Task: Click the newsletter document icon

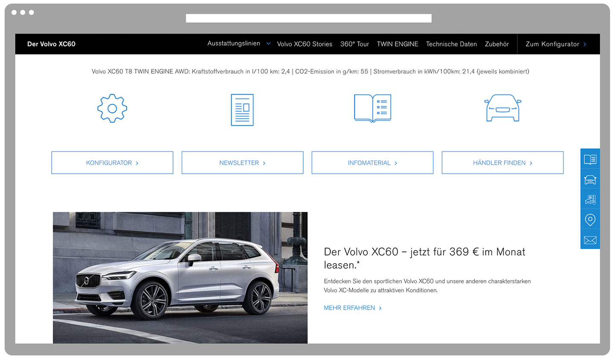Action: pyautogui.click(x=242, y=110)
